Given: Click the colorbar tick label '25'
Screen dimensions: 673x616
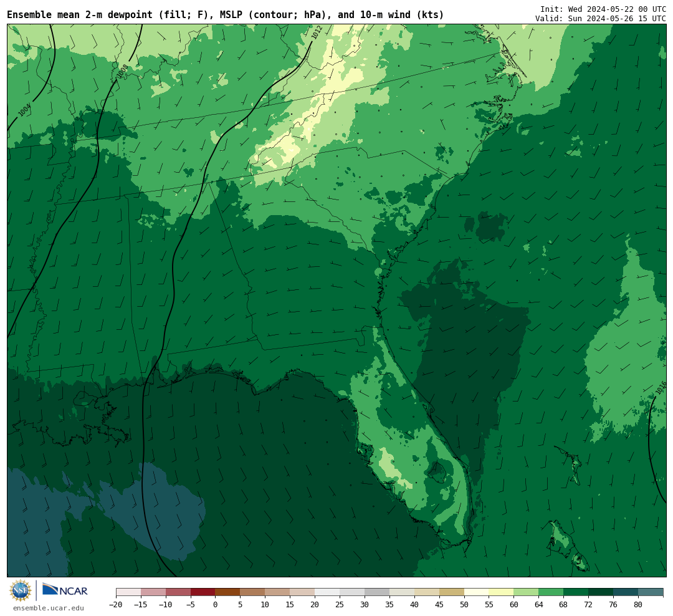Looking at the screenshot, I should (x=340, y=604).
